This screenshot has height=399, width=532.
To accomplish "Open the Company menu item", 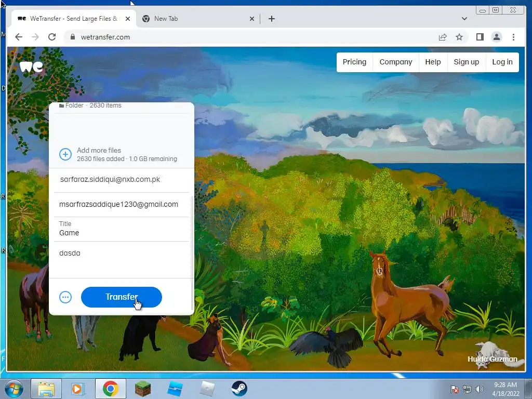I will [x=395, y=62].
